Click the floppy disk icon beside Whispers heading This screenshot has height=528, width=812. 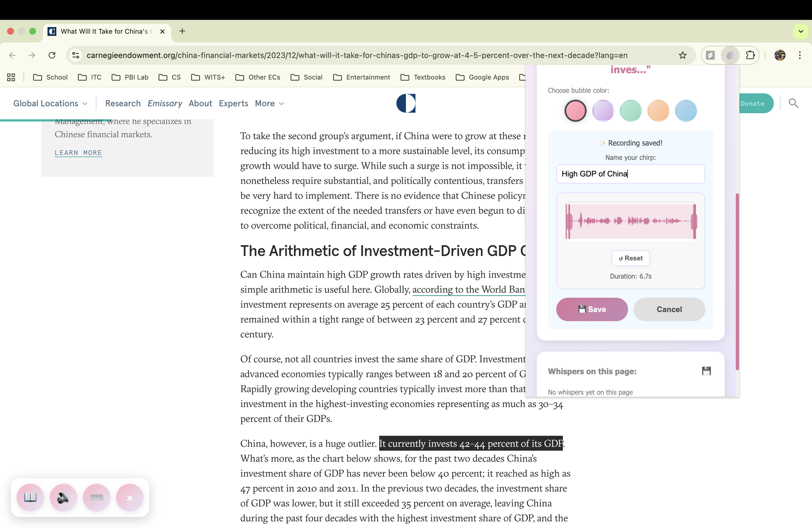click(x=706, y=371)
